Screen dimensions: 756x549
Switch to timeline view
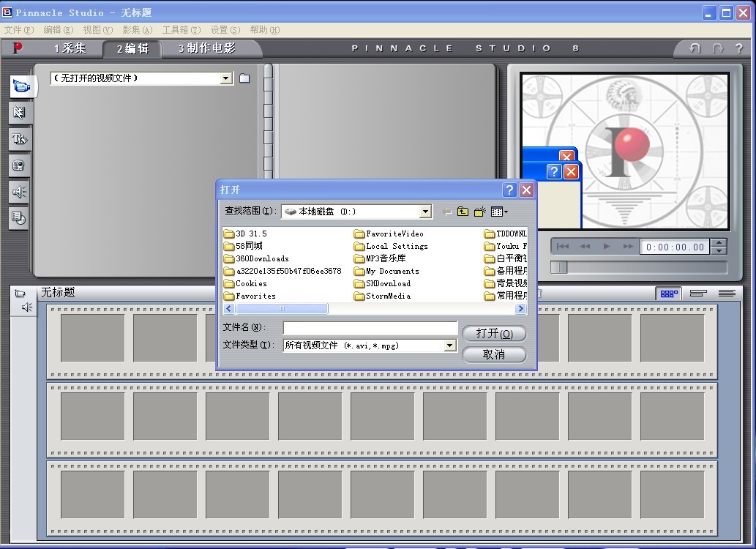pyautogui.click(x=697, y=294)
